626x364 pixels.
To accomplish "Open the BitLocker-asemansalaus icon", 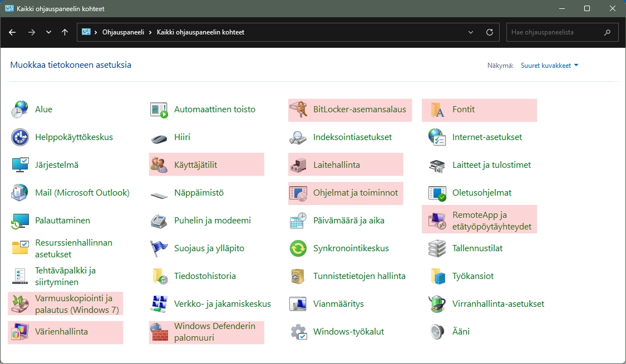I will (x=298, y=109).
